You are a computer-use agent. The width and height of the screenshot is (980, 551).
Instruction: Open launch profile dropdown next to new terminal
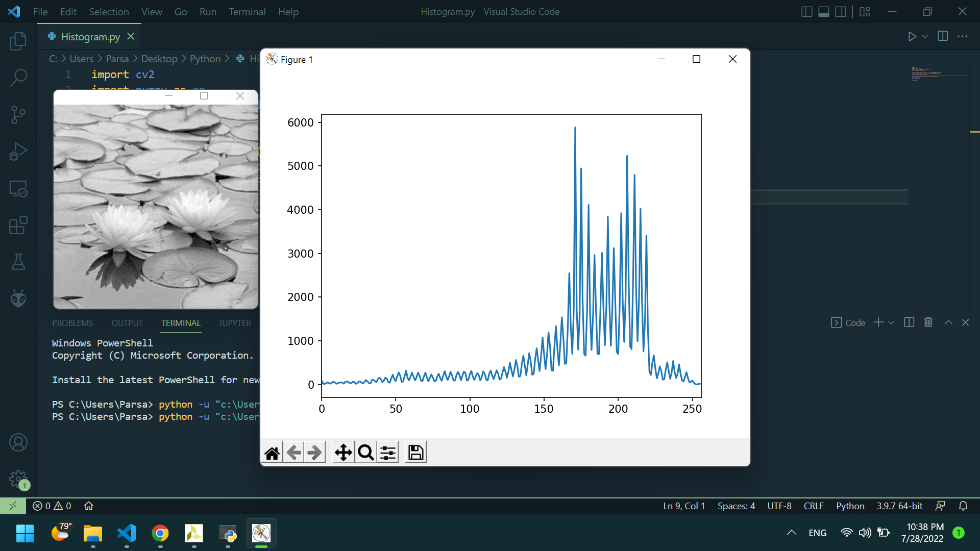[x=891, y=323]
